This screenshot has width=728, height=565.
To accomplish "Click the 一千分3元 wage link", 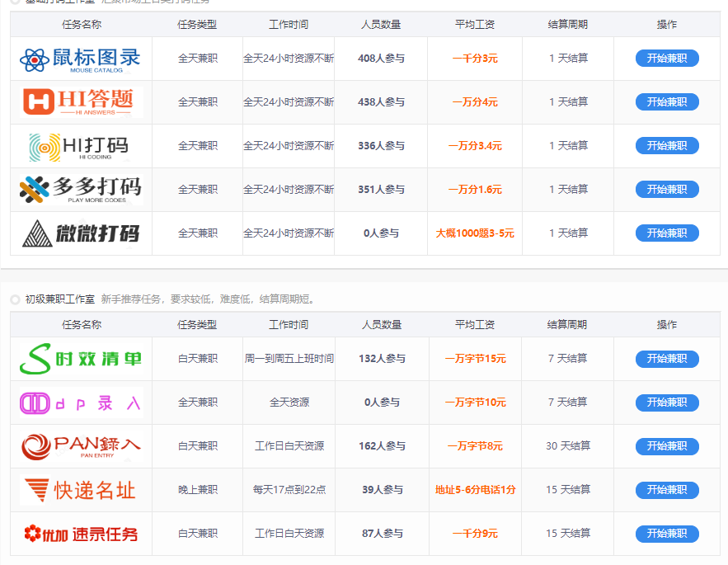I will pyautogui.click(x=475, y=59).
